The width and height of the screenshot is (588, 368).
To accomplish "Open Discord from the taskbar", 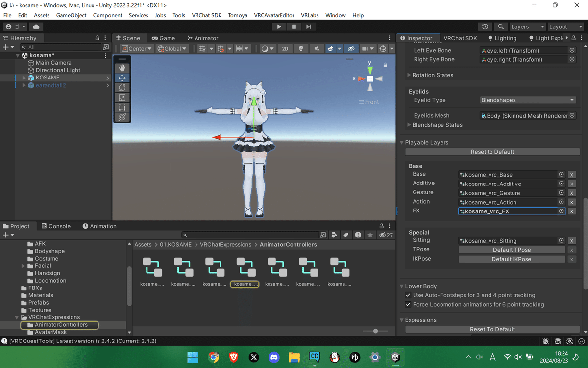I will [274, 357].
